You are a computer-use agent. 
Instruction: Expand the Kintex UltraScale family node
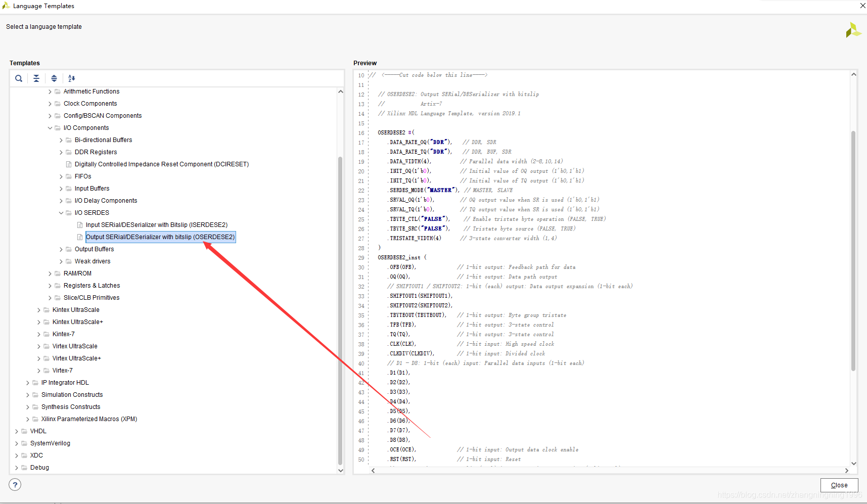coord(39,310)
